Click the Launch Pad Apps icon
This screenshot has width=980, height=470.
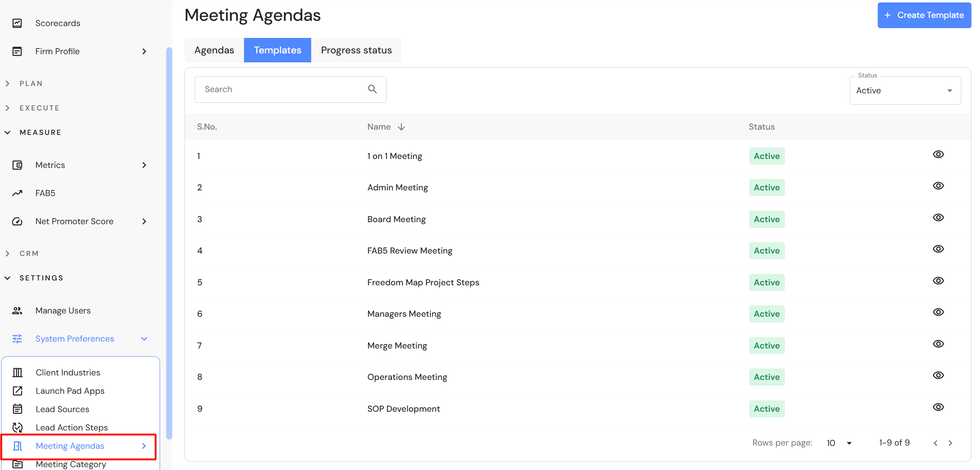point(18,391)
